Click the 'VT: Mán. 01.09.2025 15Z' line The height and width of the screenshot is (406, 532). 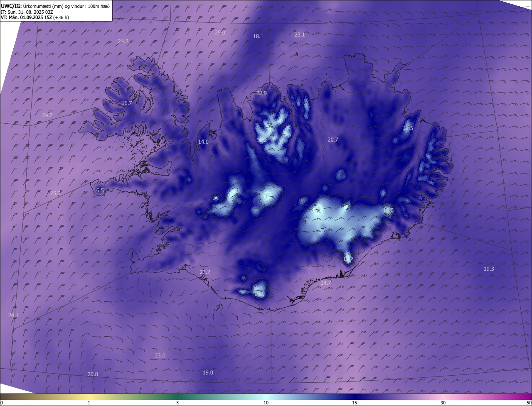point(35,18)
